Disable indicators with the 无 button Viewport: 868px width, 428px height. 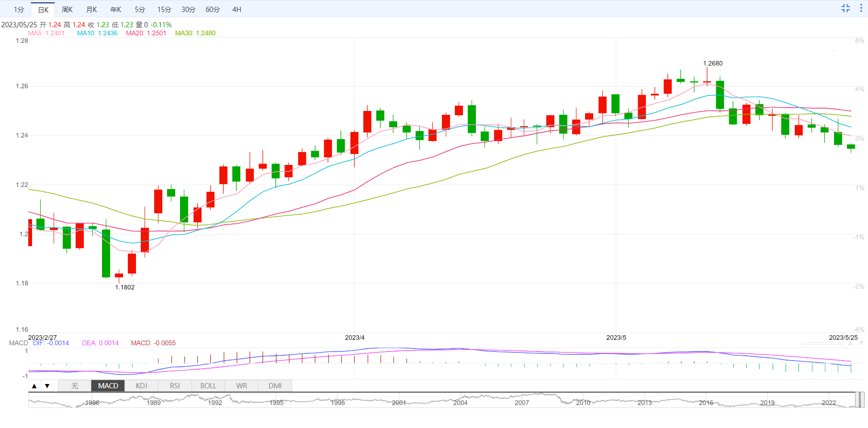click(75, 386)
